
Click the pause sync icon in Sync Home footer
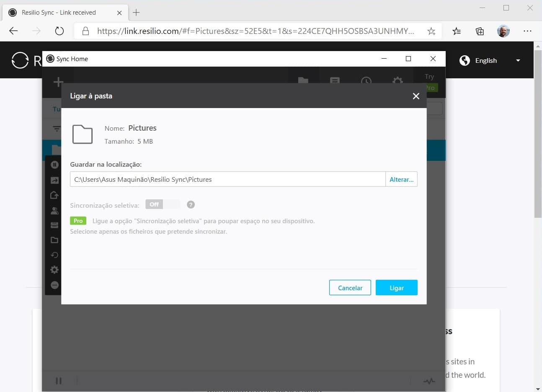[59, 381]
